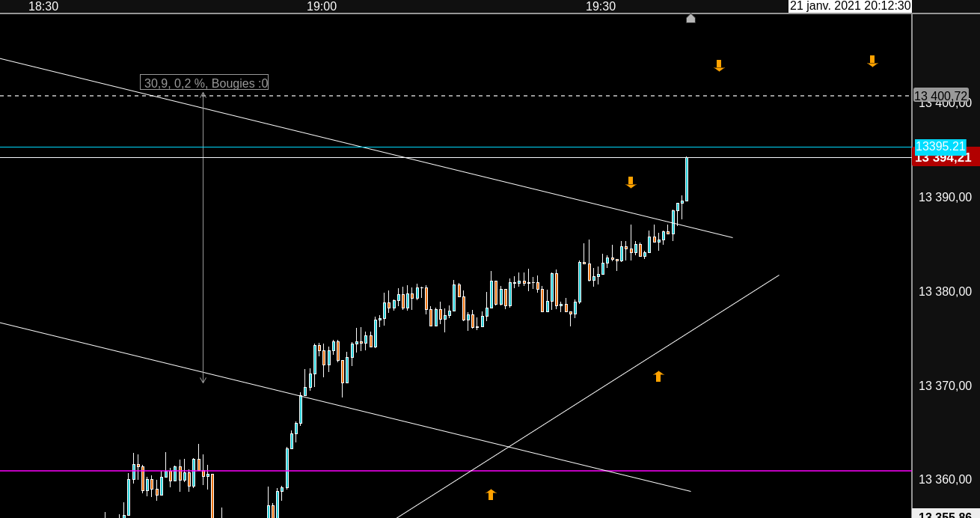The height and width of the screenshot is (518, 980).
Task: Select the orange up arrow near 13 370 level
Action: pyautogui.click(x=658, y=376)
